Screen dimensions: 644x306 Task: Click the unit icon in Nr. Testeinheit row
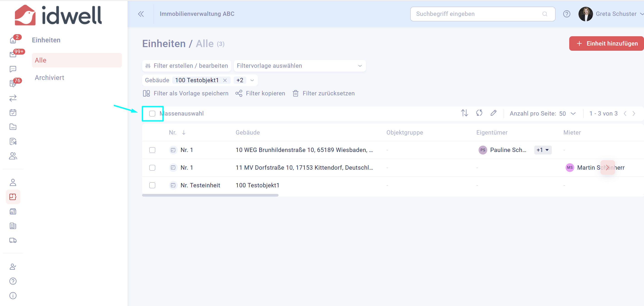173,185
